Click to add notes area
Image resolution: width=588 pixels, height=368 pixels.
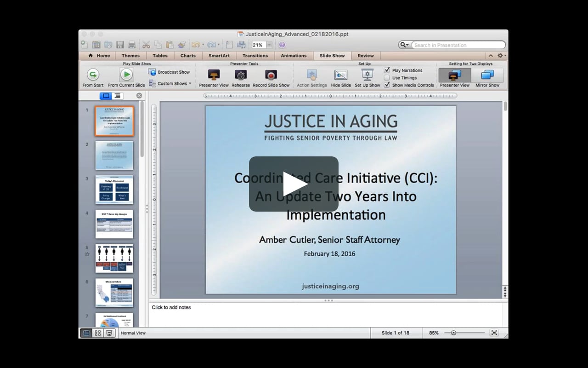tap(326, 314)
